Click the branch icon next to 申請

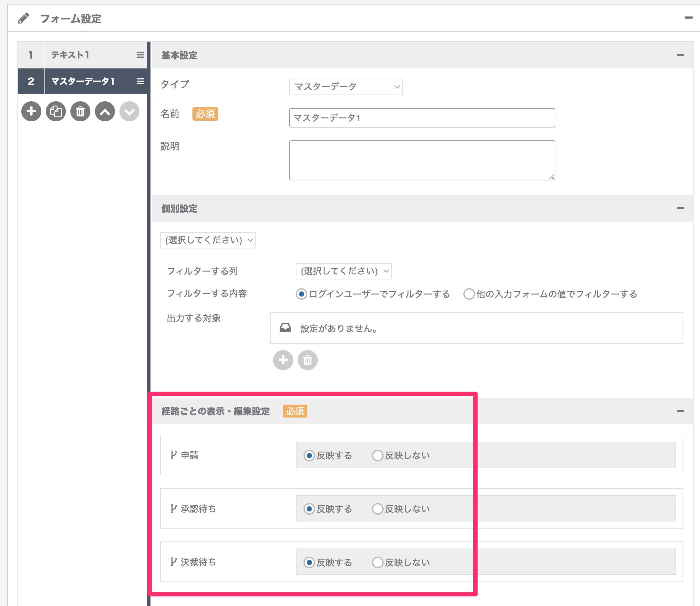point(174,455)
